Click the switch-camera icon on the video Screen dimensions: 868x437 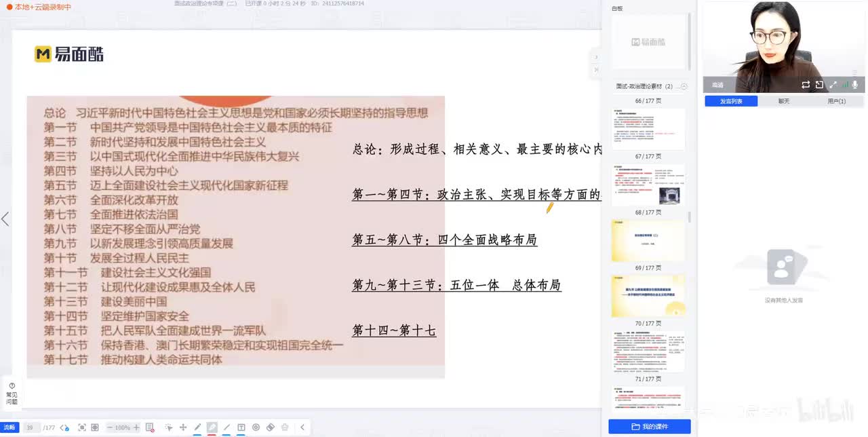[806, 85]
